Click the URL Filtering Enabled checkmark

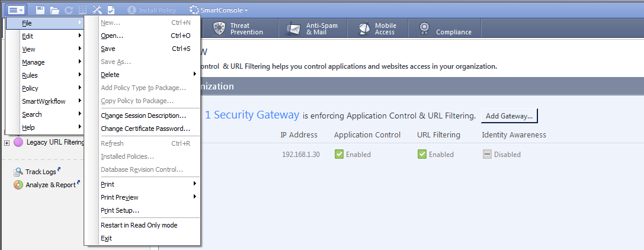click(422, 155)
